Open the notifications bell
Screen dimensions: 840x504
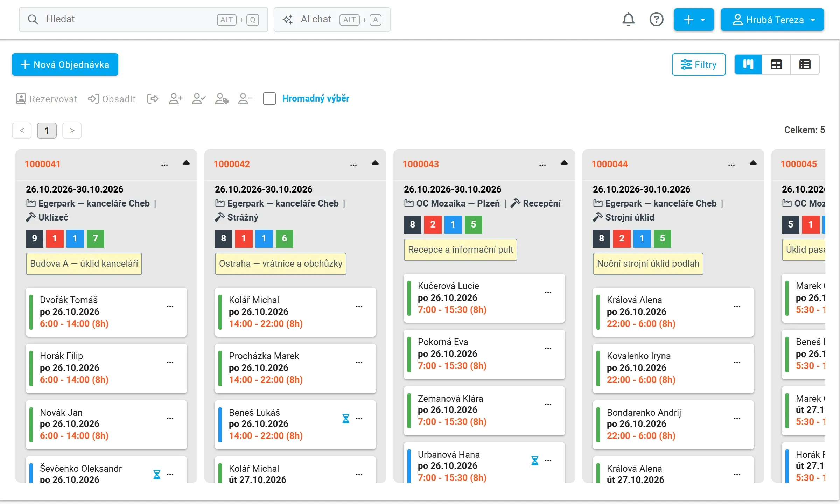[628, 20]
